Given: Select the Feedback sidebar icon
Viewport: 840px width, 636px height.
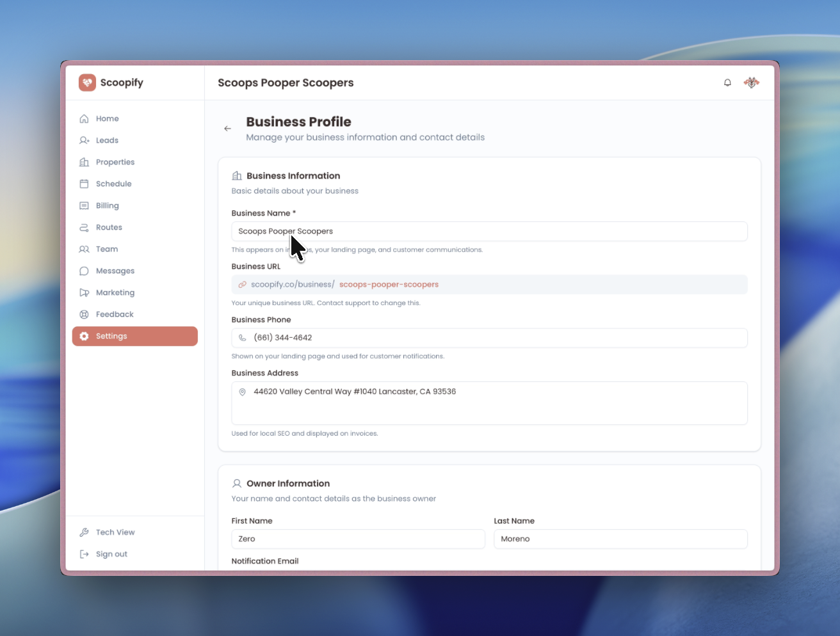Looking at the screenshot, I should 84,314.
